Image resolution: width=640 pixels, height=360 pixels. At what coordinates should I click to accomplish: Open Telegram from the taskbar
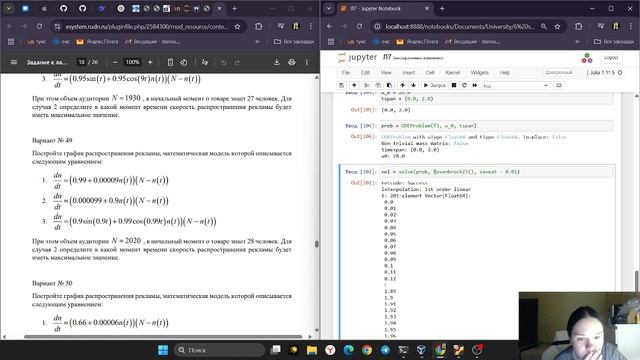[385, 350]
